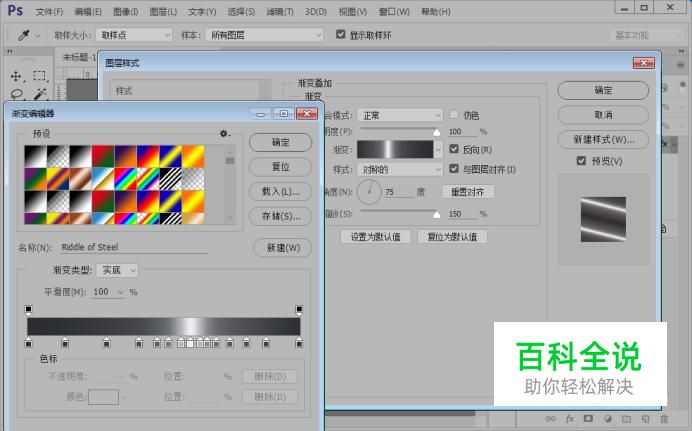Image resolution: width=692 pixels, height=431 pixels.
Task: Switch to the 未标题-1 document tab
Action: (x=79, y=57)
